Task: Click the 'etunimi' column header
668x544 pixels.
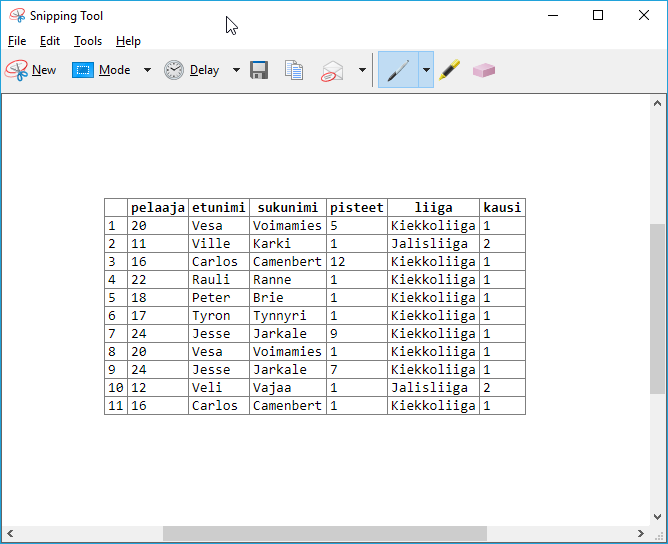Action: click(219, 207)
